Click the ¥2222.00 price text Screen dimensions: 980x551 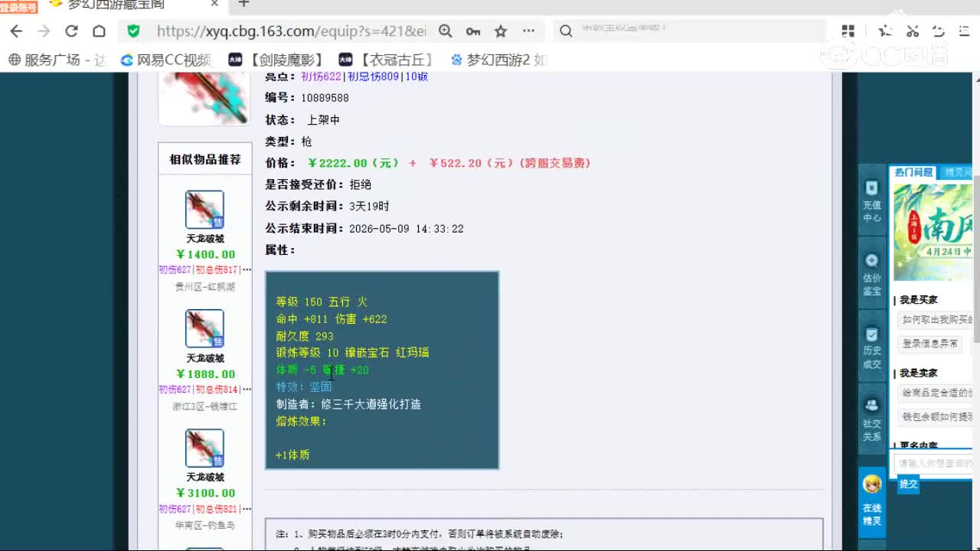pyautogui.click(x=353, y=163)
